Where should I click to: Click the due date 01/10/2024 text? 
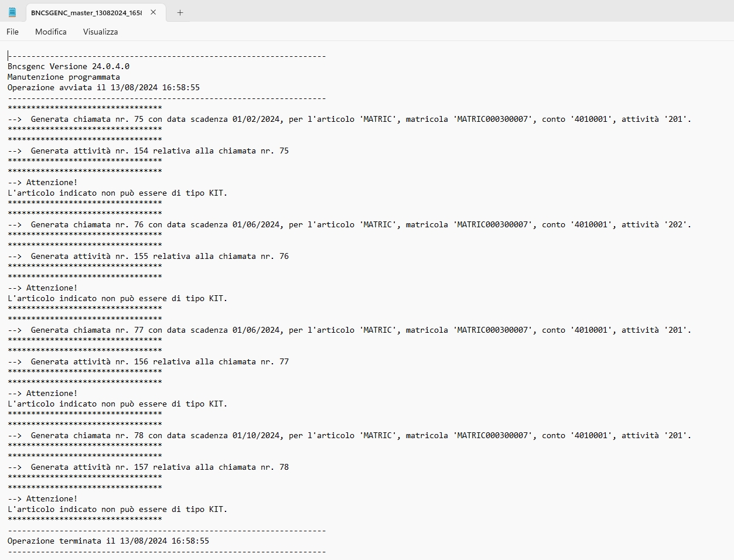pos(256,435)
